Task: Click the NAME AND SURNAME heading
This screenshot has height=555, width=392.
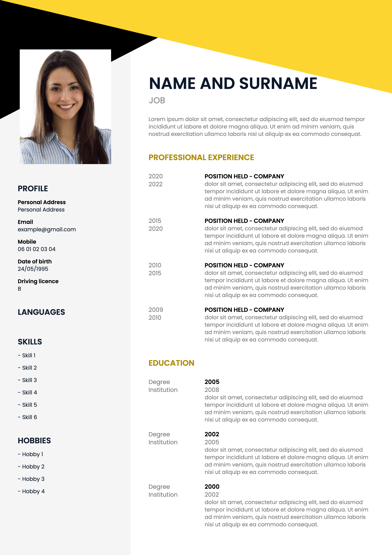Action: [x=238, y=74]
